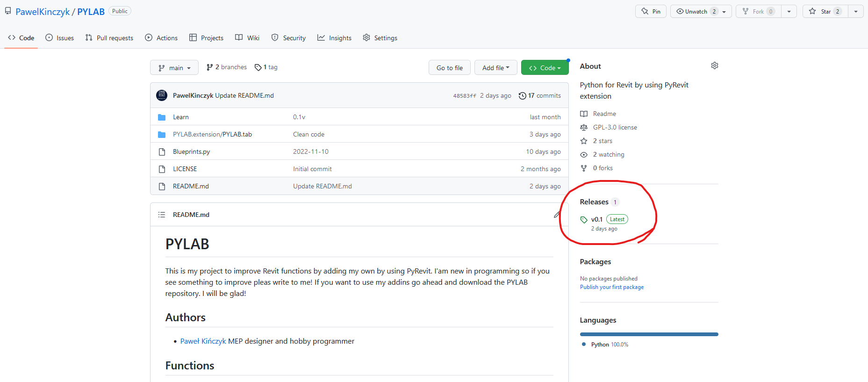Open README table of contents list icon
This screenshot has width=868, height=382.
pyautogui.click(x=162, y=215)
